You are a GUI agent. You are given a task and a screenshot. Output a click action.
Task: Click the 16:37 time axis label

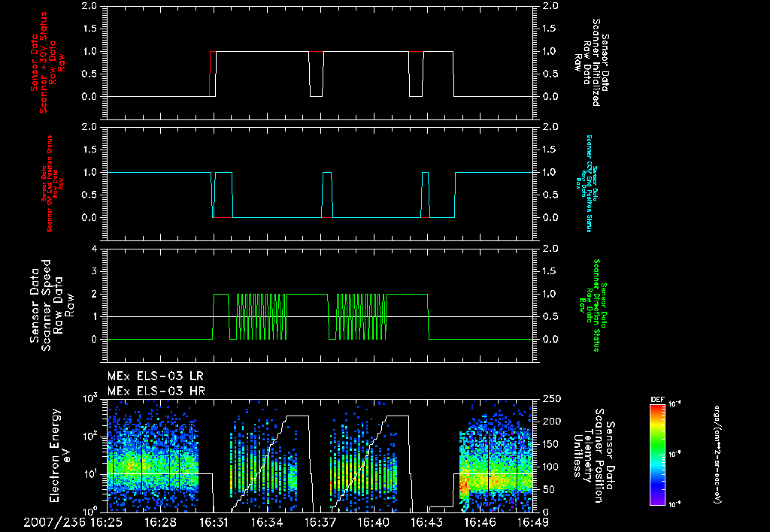coord(320,523)
